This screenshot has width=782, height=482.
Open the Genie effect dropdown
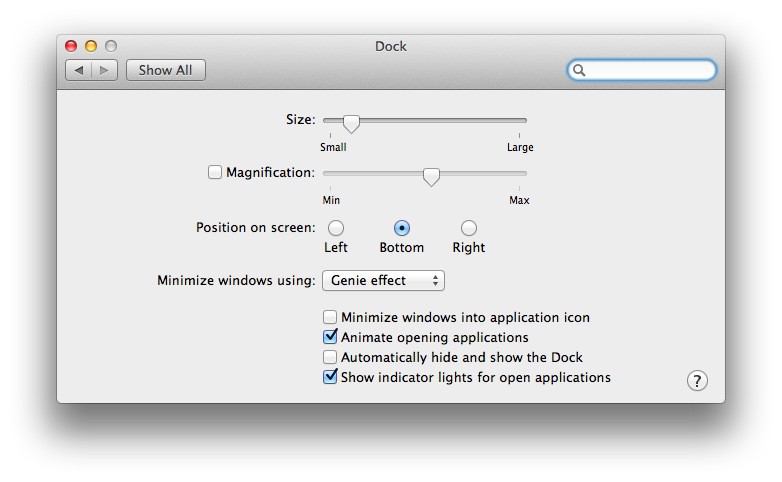pos(383,281)
